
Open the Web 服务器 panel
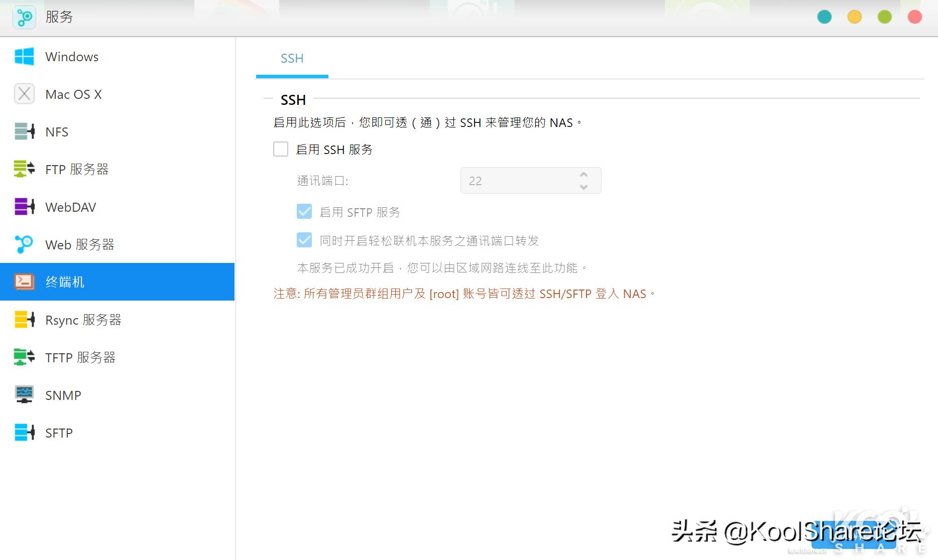coord(79,244)
